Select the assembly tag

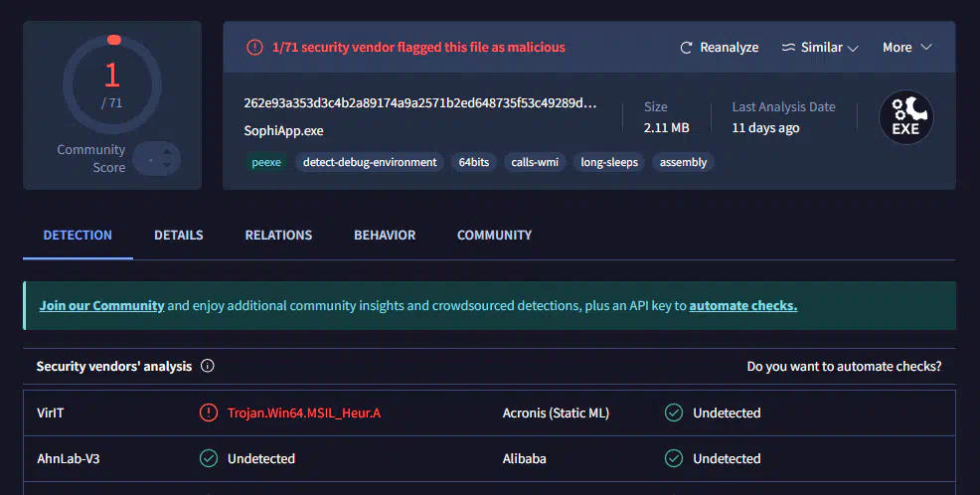pos(683,162)
